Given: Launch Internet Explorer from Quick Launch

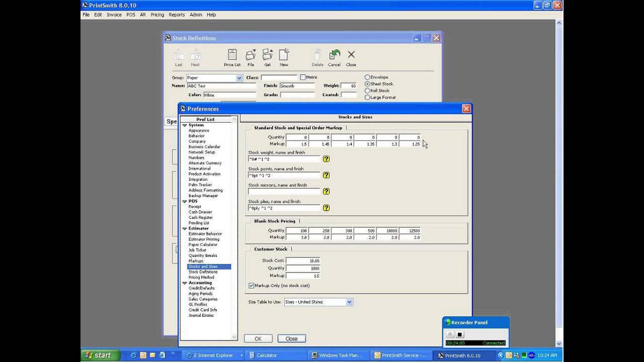Looking at the screenshot, I should pos(133,355).
